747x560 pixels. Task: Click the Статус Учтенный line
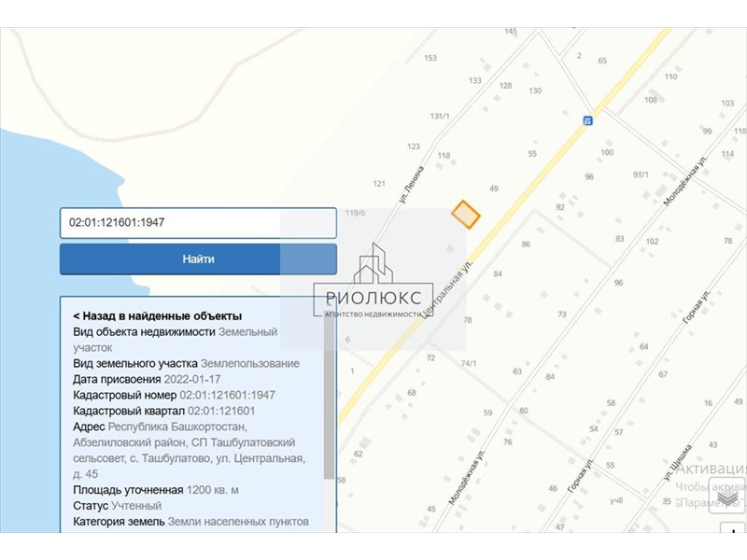118,506
